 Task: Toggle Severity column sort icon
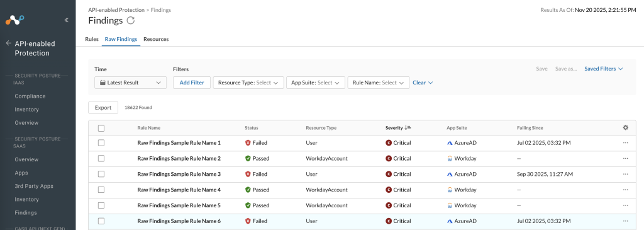(408, 128)
